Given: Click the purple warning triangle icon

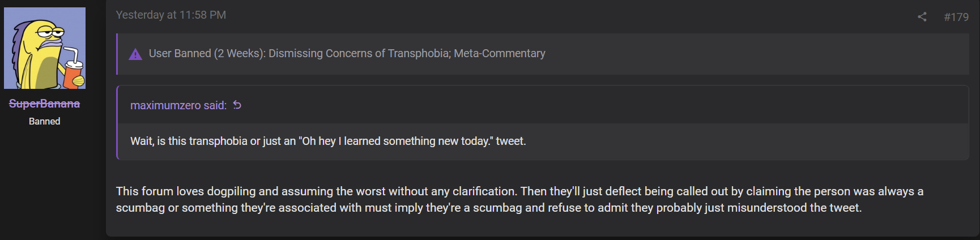Looking at the screenshot, I should tap(135, 54).
